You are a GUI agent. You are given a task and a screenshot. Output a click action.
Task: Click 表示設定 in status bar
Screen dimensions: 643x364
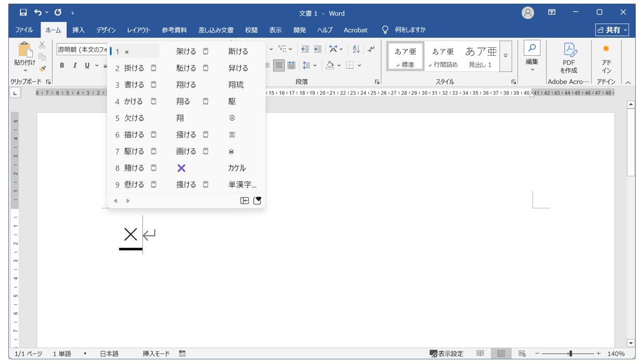tap(446, 354)
